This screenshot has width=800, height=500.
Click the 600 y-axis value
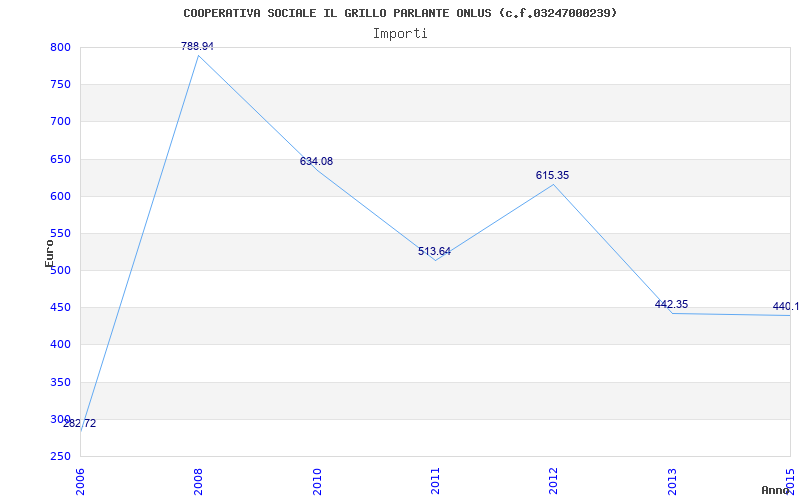coord(60,196)
